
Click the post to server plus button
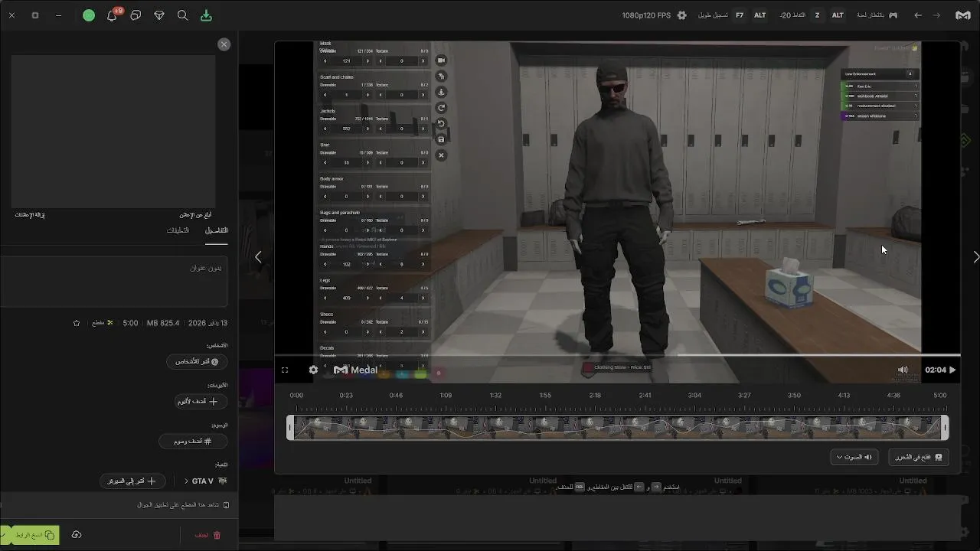tap(133, 481)
